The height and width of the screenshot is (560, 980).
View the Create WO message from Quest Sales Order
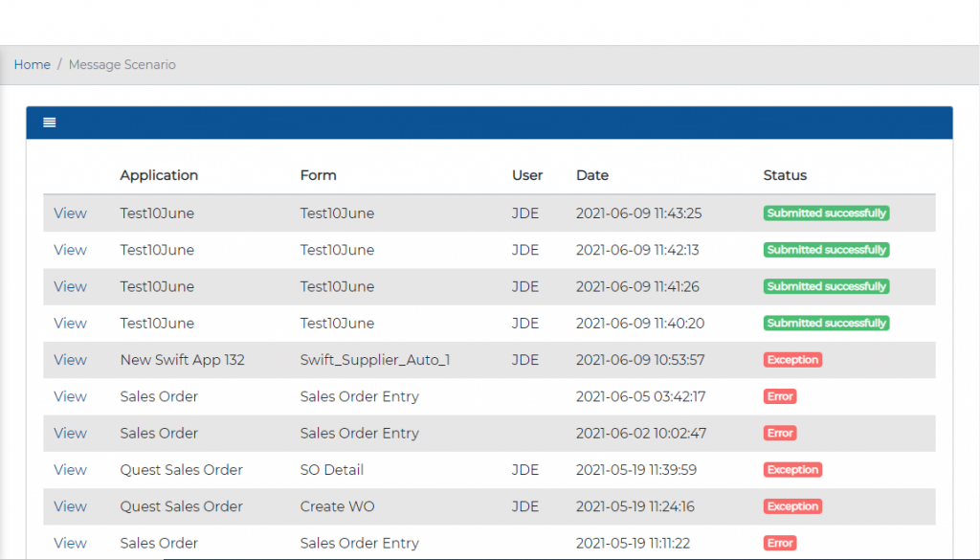[x=70, y=505]
